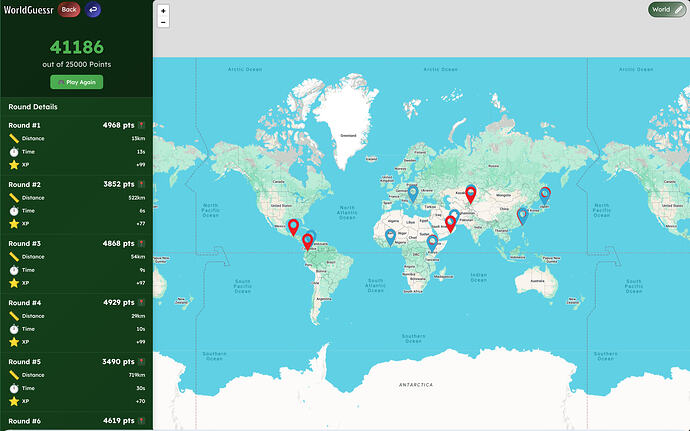The image size is (690, 431).
Task: Click the stopwatch icon in Round #1
Action: (x=14, y=152)
